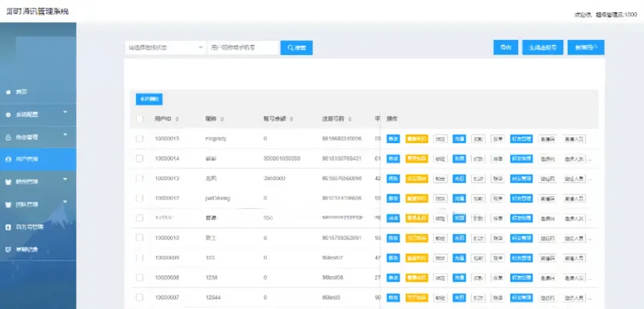Click the home icon in the sidebar
The height and width of the screenshot is (309, 644).
pyautogui.click(x=9, y=92)
